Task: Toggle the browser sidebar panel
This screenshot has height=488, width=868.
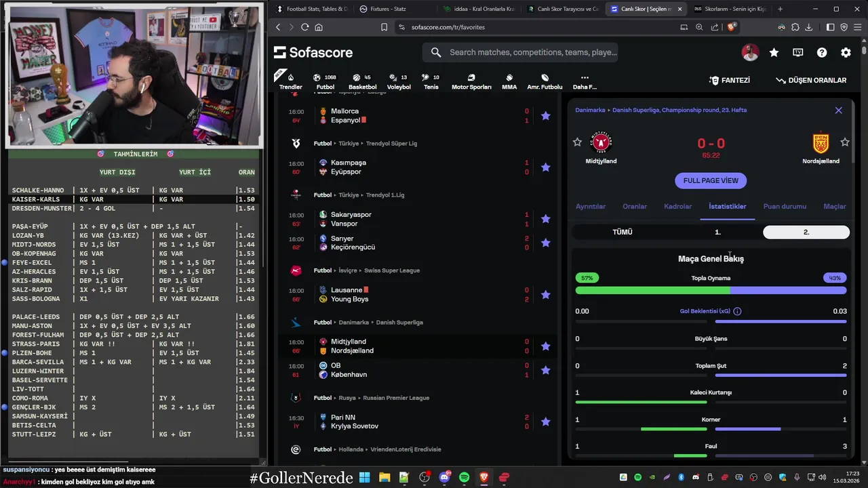Action: [830, 27]
